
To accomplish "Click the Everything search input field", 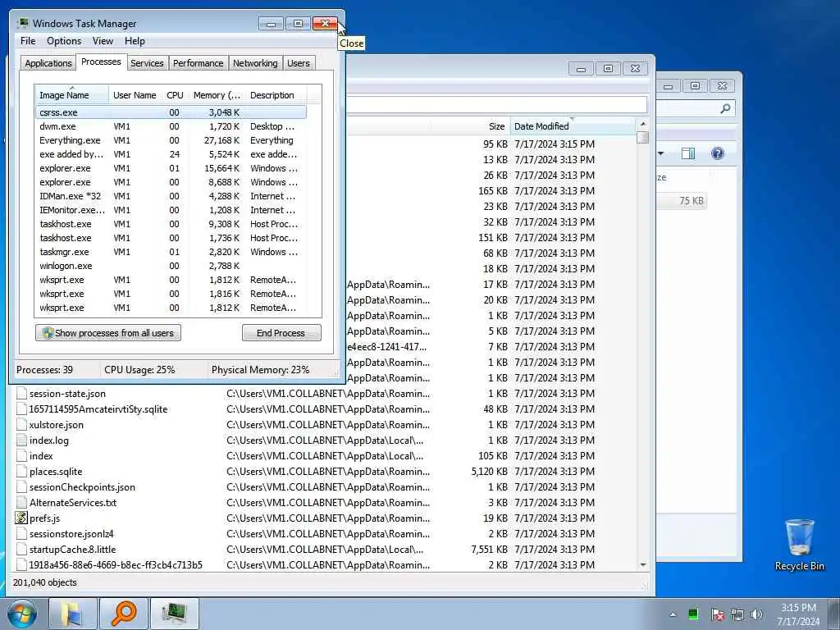I will (x=496, y=104).
